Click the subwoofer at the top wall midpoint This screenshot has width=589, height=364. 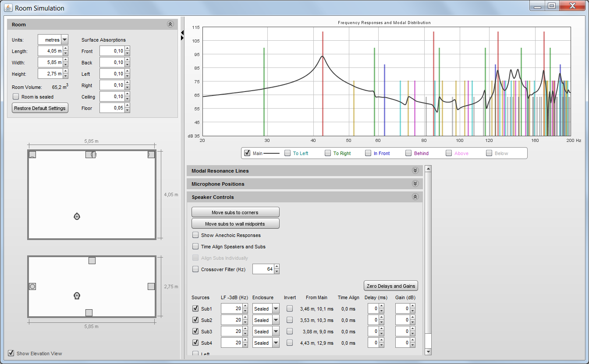click(x=90, y=154)
